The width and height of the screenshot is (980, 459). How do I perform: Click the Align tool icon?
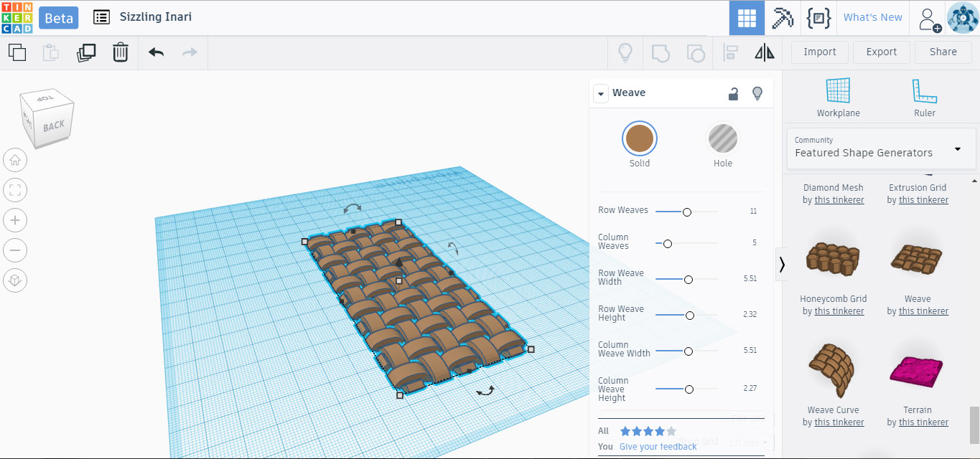(x=731, y=52)
